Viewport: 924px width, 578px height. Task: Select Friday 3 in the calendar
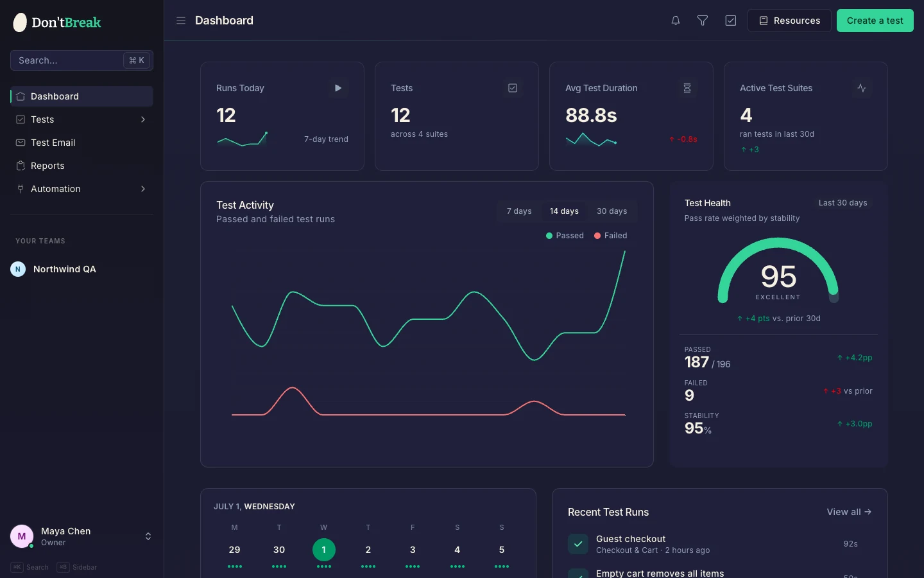(x=413, y=550)
